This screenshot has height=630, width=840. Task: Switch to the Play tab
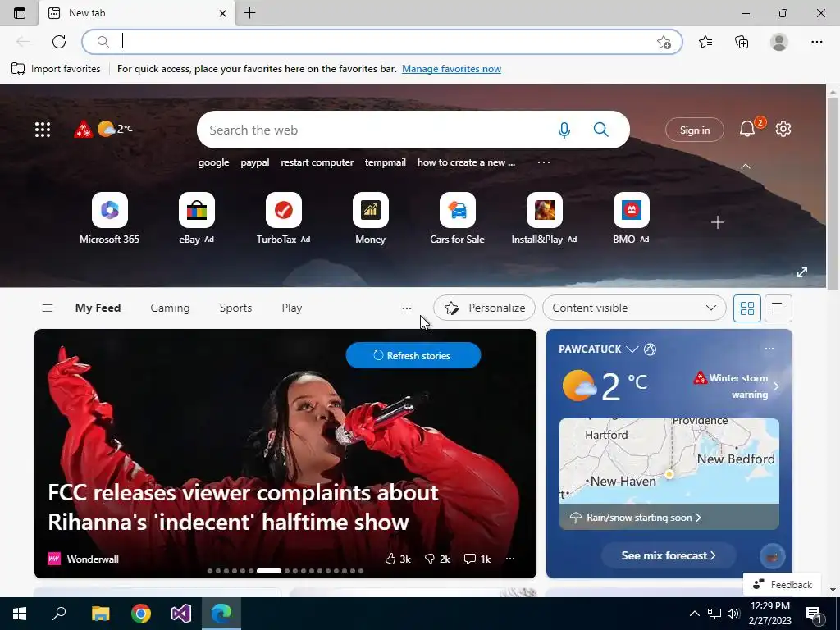pyautogui.click(x=292, y=308)
